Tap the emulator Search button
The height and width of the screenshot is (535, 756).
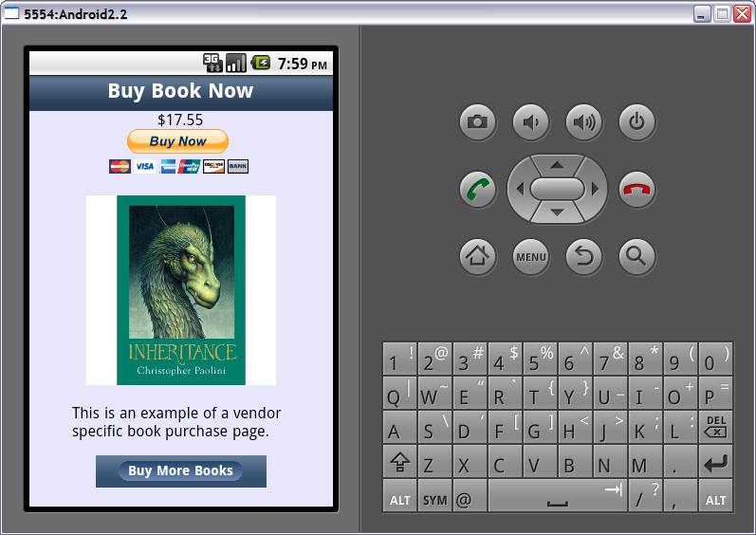(636, 256)
